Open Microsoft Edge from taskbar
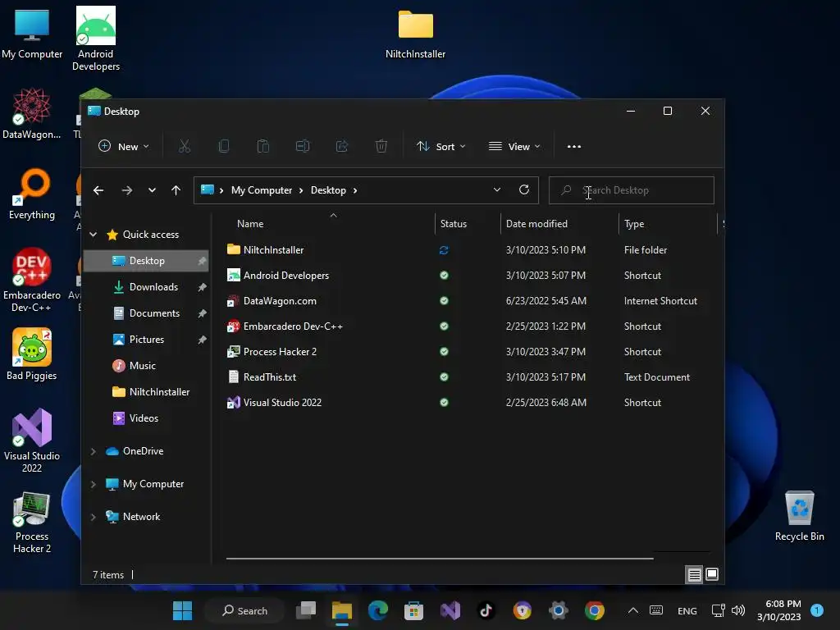 pyautogui.click(x=377, y=610)
